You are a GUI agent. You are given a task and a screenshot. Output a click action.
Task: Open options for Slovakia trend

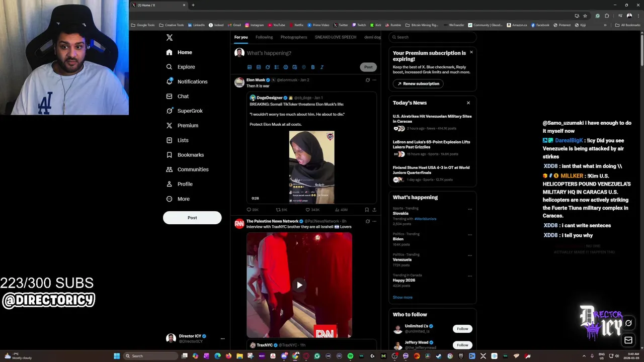tap(470, 209)
